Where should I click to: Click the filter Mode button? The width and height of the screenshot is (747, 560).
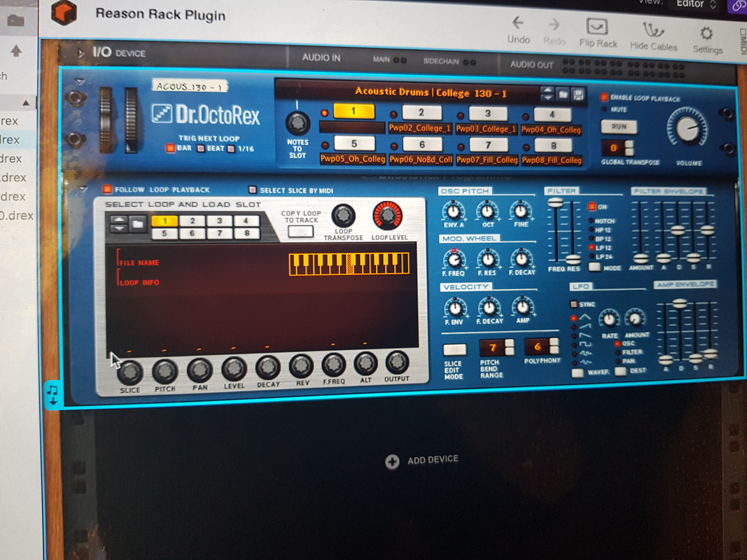tap(594, 267)
